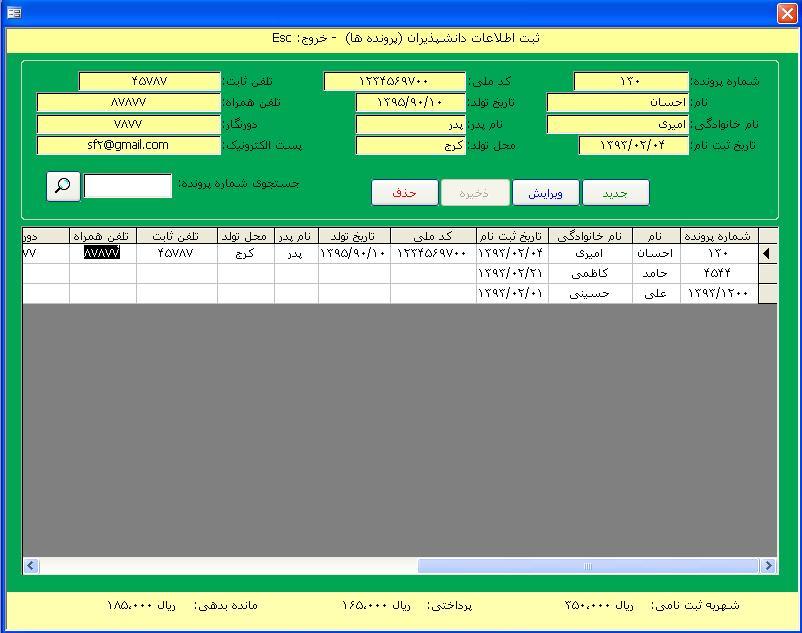The image size is (802, 633).
Task: Select the row marker arrow for record ۱۲۰
Action: [x=767, y=253]
